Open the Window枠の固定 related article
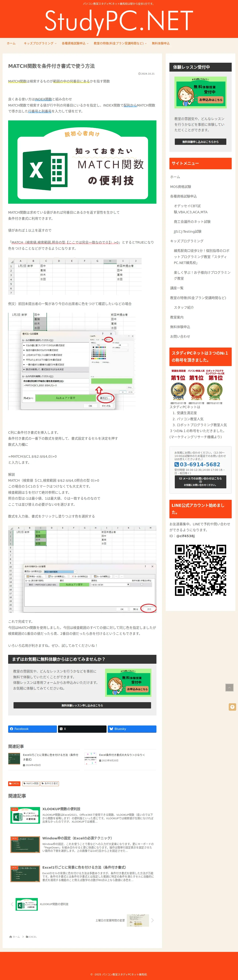Viewport: 238px width, 980px height. 82,844
